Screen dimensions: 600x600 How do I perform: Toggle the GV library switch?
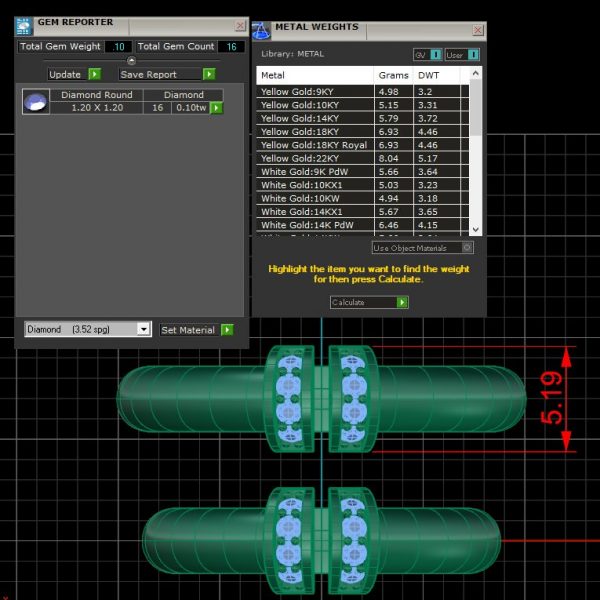[x=436, y=55]
